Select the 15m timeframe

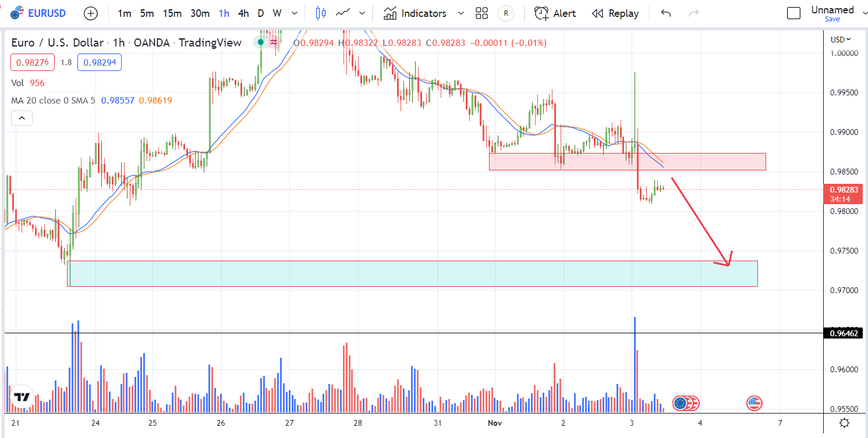coord(172,13)
